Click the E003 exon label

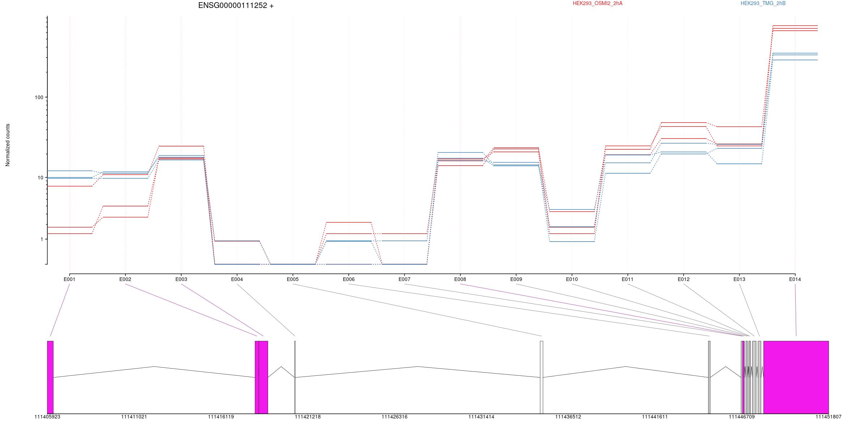(x=181, y=279)
